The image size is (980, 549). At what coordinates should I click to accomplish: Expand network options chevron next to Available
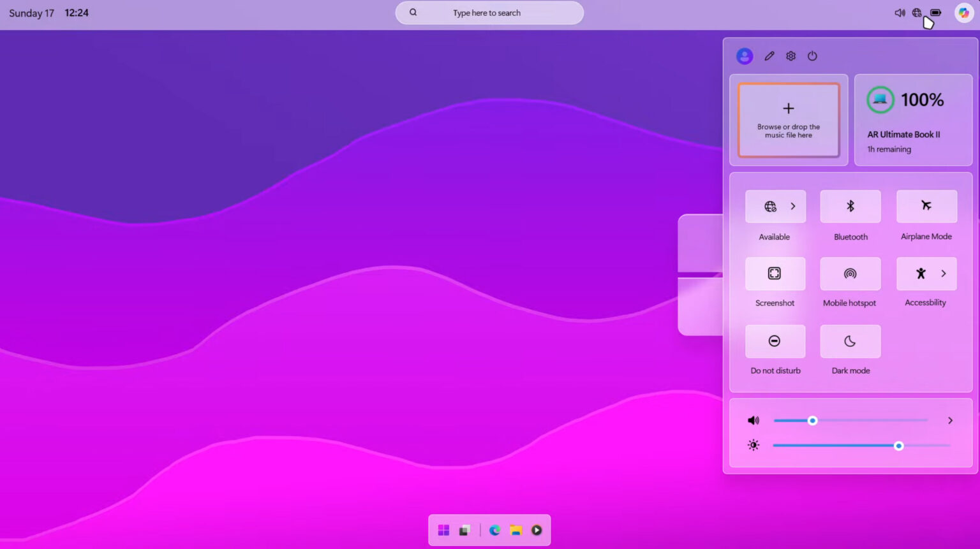(x=793, y=206)
